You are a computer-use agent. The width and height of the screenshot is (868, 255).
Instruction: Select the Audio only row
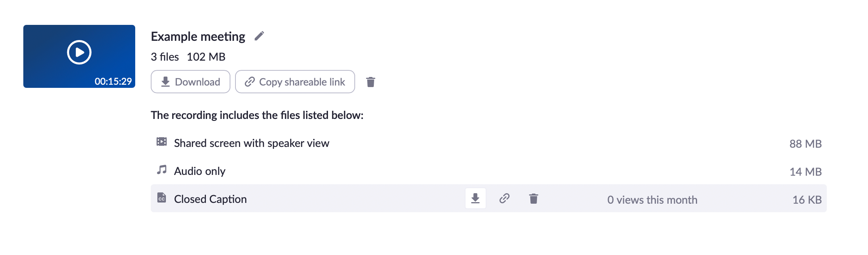(x=200, y=170)
